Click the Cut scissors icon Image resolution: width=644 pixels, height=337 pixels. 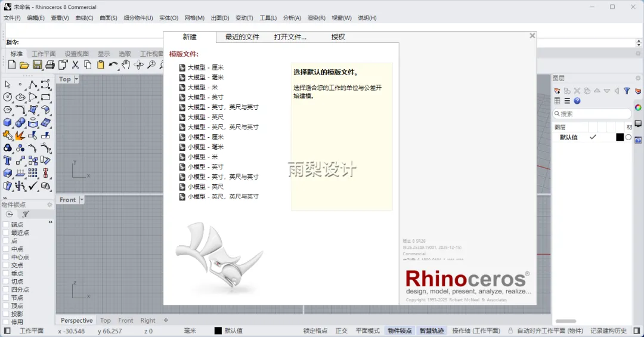[x=75, y=64]
